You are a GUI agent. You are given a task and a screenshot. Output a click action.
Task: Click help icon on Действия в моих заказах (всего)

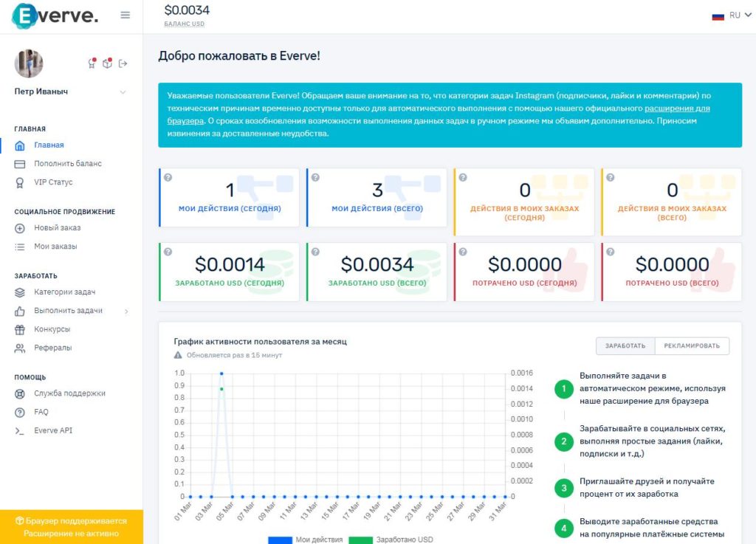tap(611, 177)
